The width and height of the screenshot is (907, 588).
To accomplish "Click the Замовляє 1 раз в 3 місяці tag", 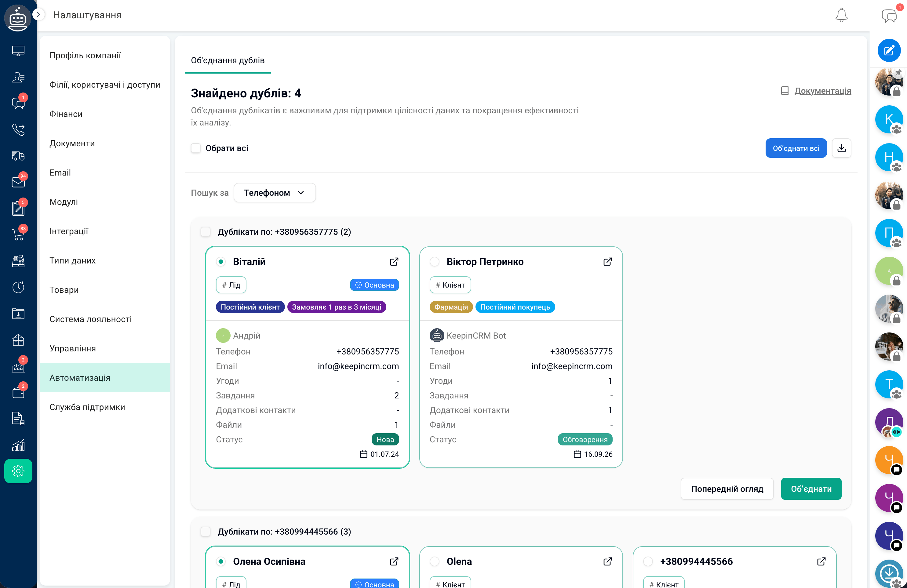I will (337, 307).
